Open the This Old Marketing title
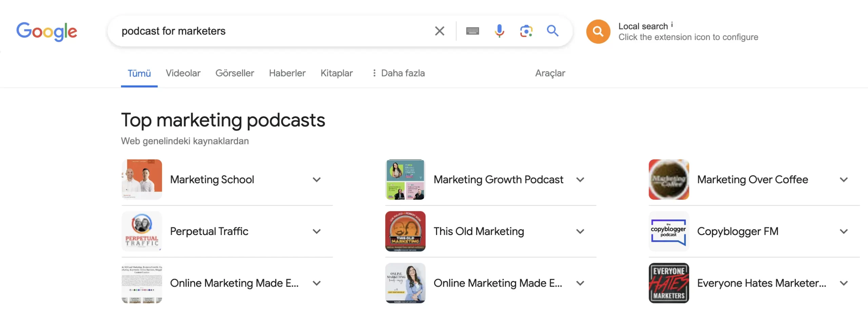This screenshot has width=868, height=314. click(479, 232)
